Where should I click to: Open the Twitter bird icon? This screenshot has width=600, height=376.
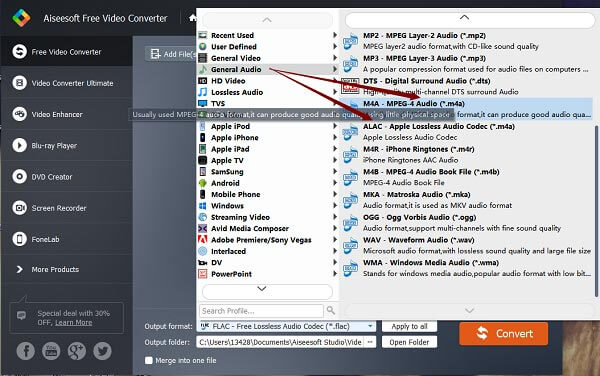(x=103, y=351)
